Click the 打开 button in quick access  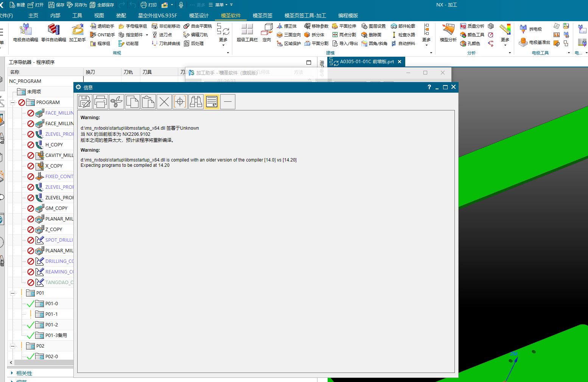pos(36,5)
